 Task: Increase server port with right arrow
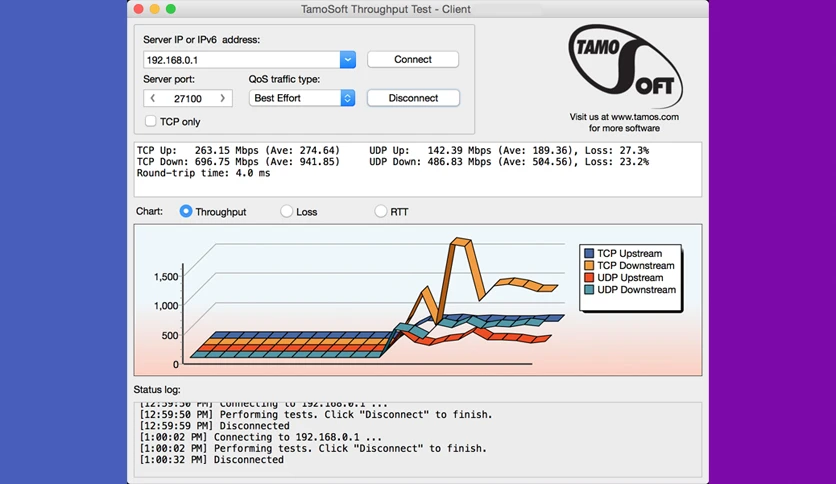click(x=222, y=98)
